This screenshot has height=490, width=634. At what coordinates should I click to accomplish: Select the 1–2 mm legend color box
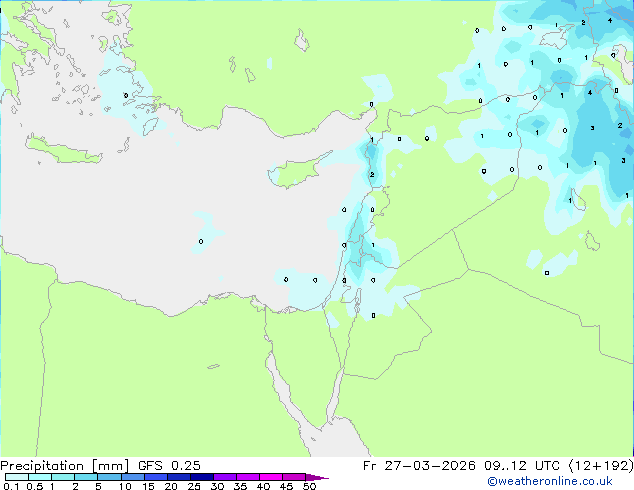63,477
